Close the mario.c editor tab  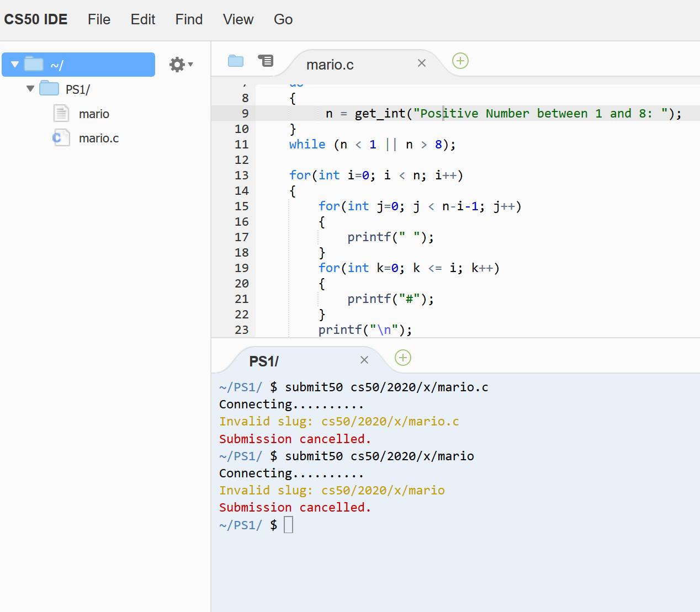[422, 63]
